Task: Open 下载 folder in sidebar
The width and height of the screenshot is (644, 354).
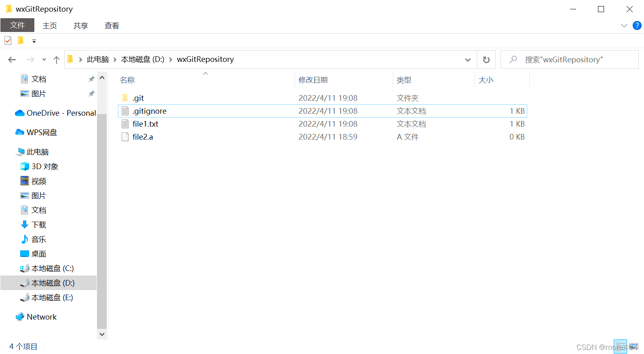Action: pyautogui.click(x=34, y=225)
